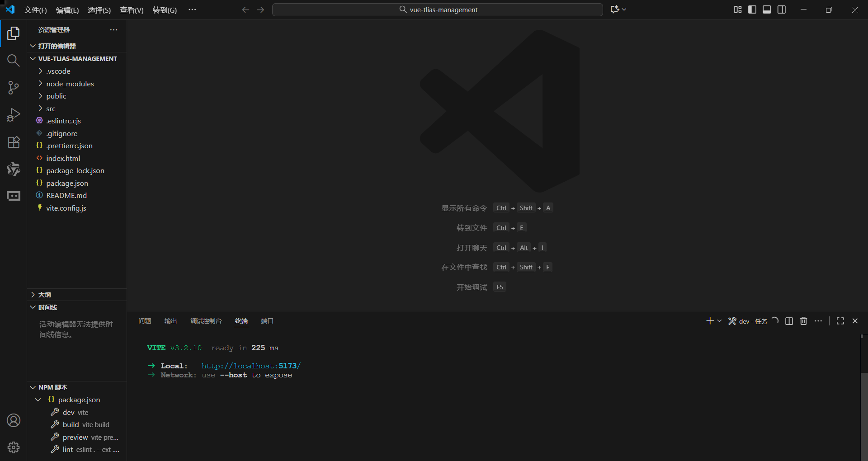Click the dev task tools icon
Screen dimensions: 868x461
(732, 321)
